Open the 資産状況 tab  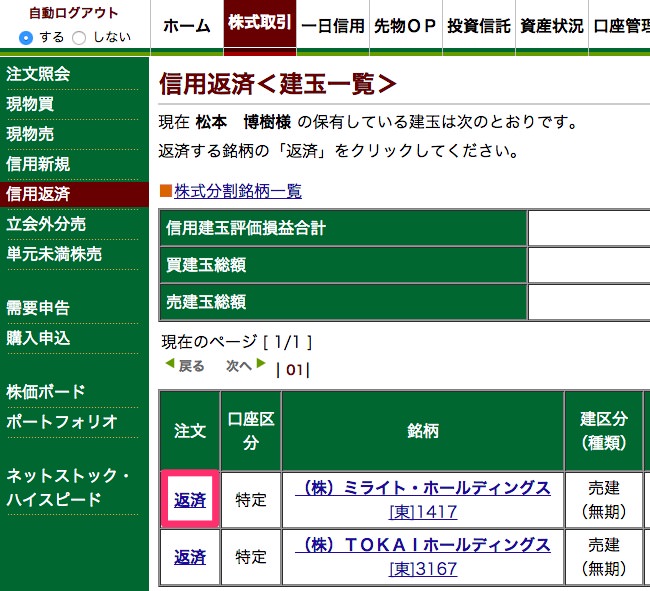coord(552,26)
